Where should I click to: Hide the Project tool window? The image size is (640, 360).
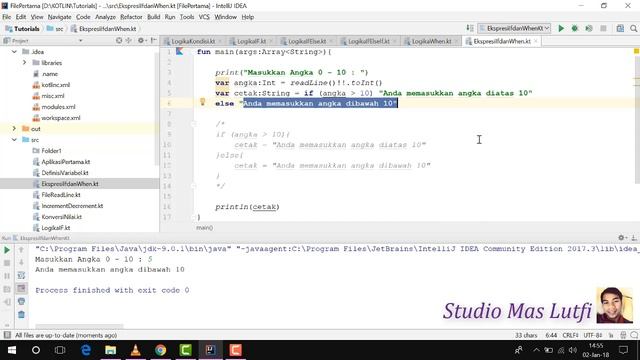click(153, 40)
